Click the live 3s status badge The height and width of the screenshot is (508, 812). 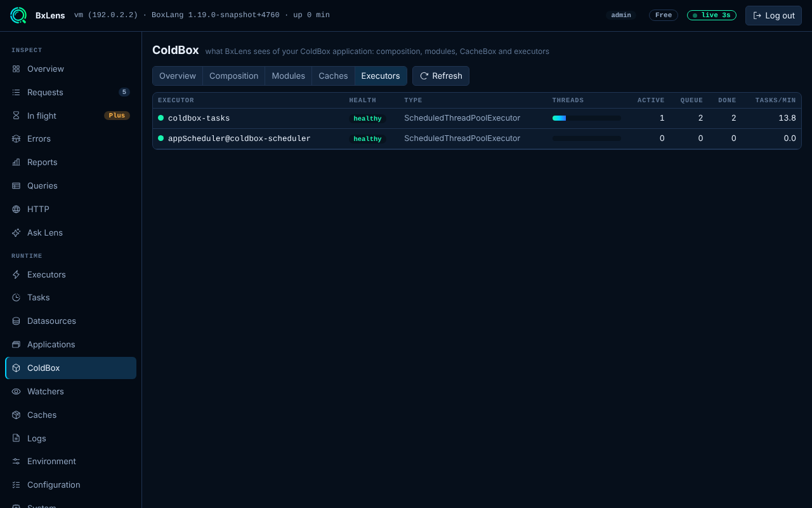[x=712, y=15]
